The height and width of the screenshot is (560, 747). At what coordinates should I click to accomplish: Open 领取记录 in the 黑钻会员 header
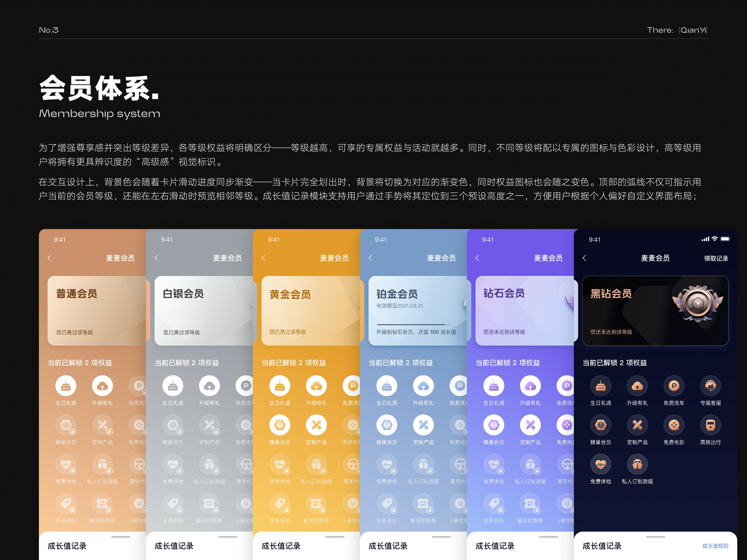coord(716,258)
